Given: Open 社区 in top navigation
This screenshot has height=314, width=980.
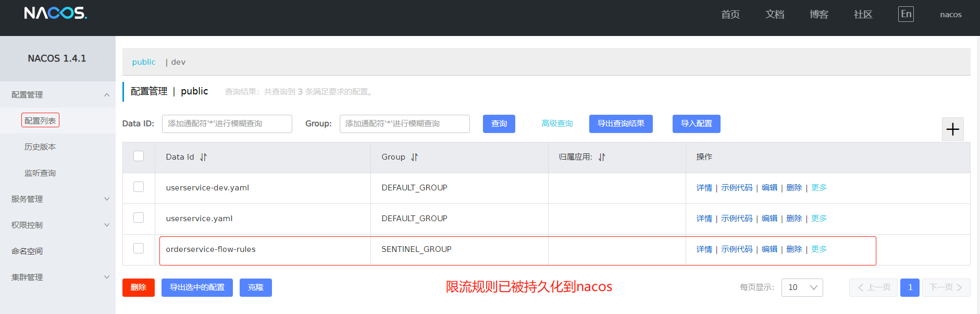Looking at the screenshot, I should pyautogui.click(x=863, y=14).
